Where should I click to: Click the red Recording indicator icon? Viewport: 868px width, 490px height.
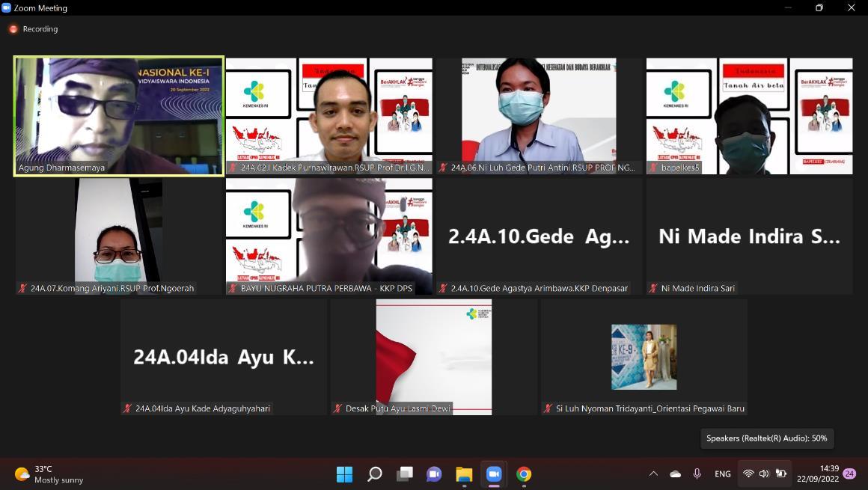pos(13,28)
